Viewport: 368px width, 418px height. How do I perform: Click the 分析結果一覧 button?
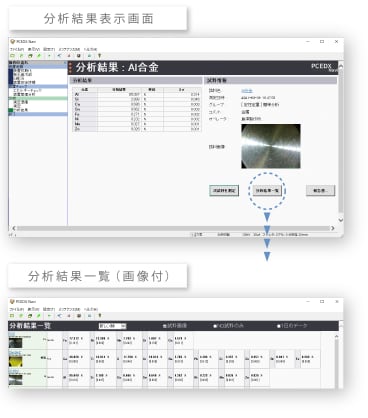tap(267, 191)
